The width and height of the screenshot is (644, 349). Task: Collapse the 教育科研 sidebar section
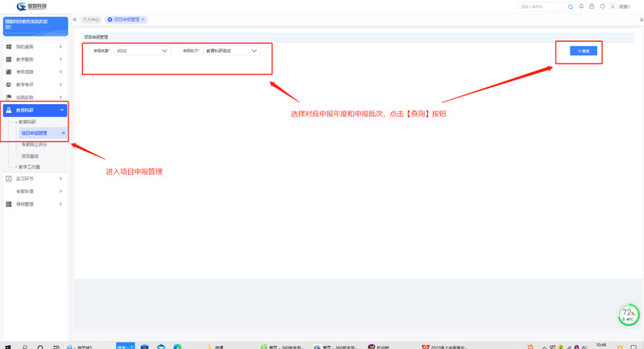61,110
